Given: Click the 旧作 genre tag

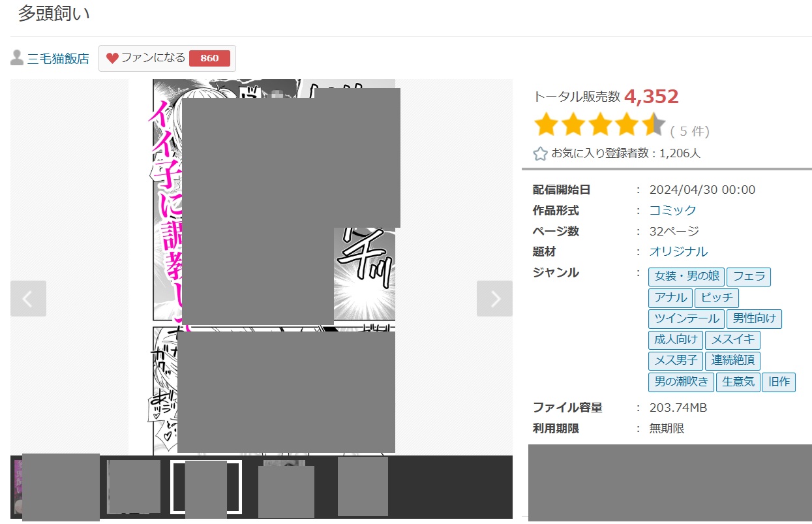Looking at the screenshot, I should tap(779, 382).
